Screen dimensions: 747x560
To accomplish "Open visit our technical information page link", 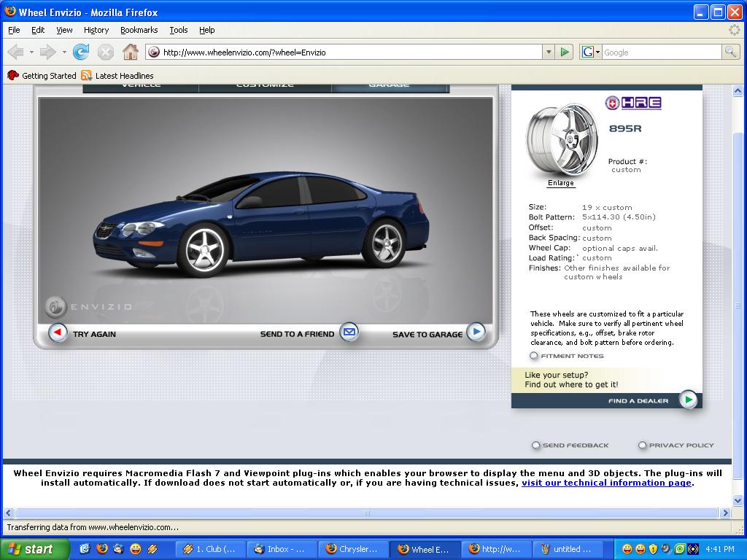I will 606,483.
